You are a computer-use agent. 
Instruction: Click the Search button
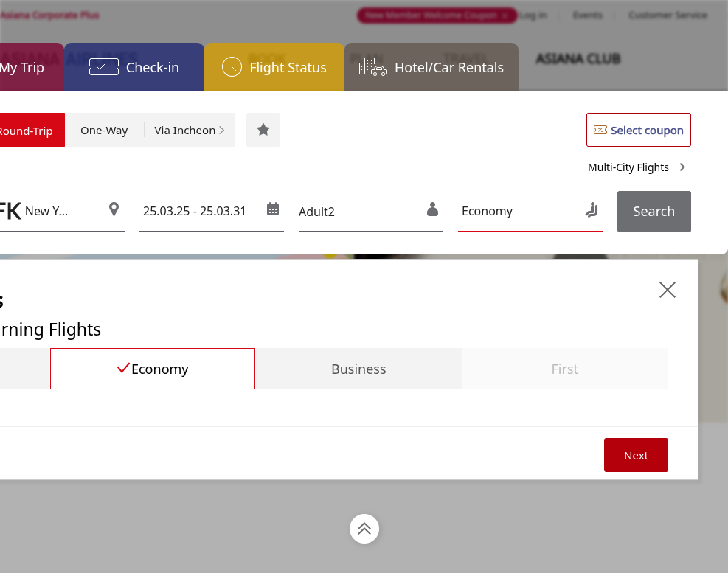[654, 211]
